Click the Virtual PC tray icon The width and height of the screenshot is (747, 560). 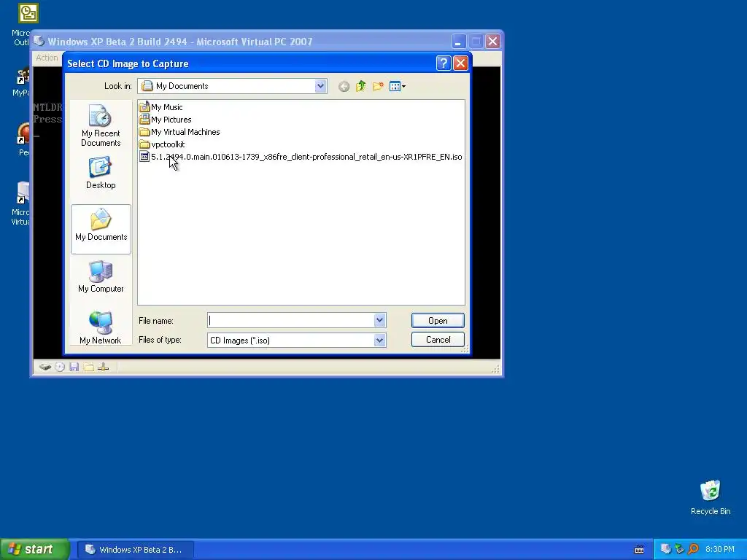666,549
